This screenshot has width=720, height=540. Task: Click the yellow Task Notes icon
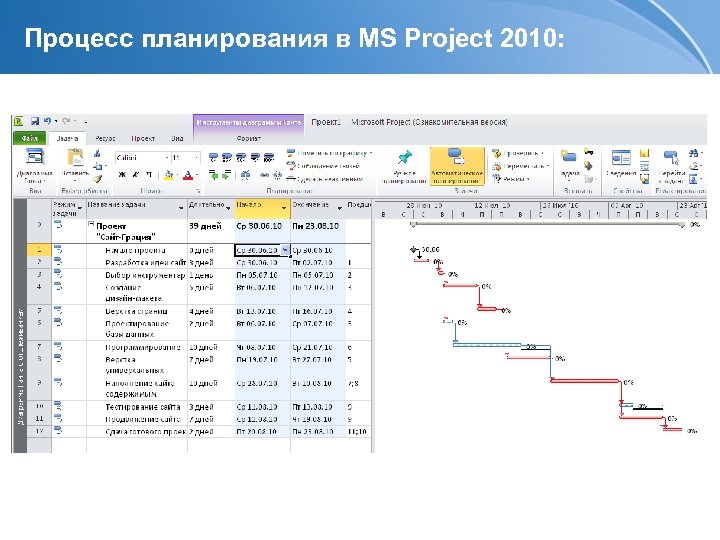click(x=644, y=153)
